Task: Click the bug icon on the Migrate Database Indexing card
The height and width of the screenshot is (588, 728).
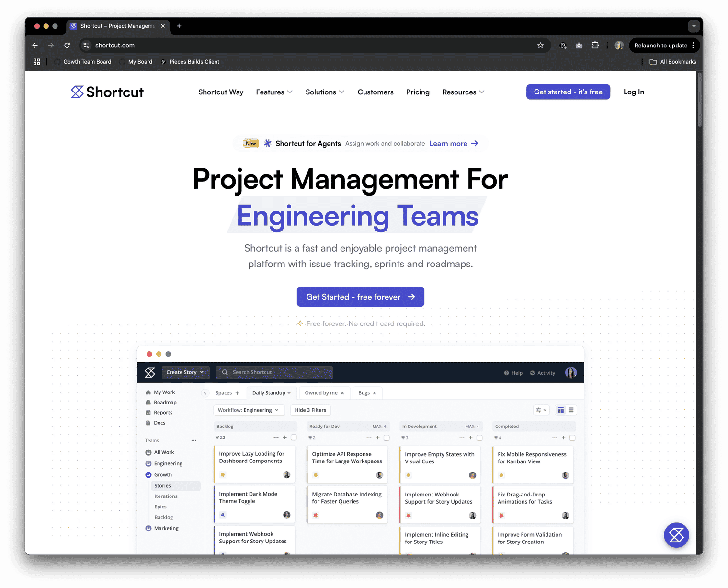Action: click(316, 515)
